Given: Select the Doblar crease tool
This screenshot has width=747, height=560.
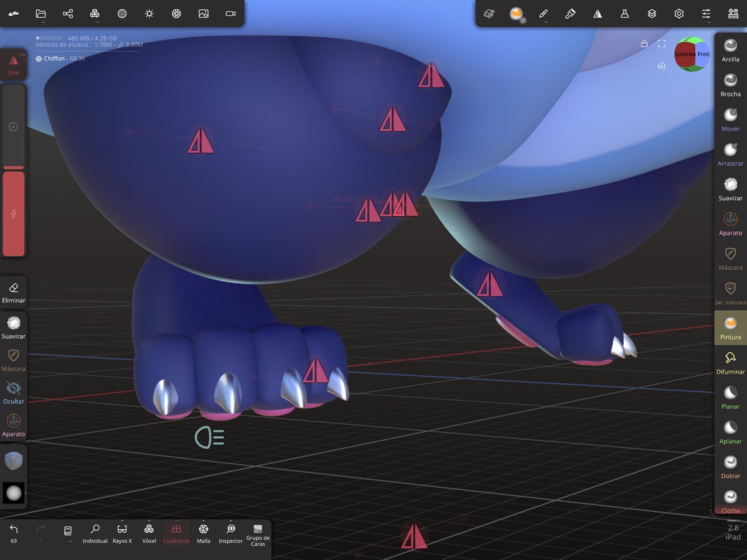Looking at the screenshot, I should point(731,467).
